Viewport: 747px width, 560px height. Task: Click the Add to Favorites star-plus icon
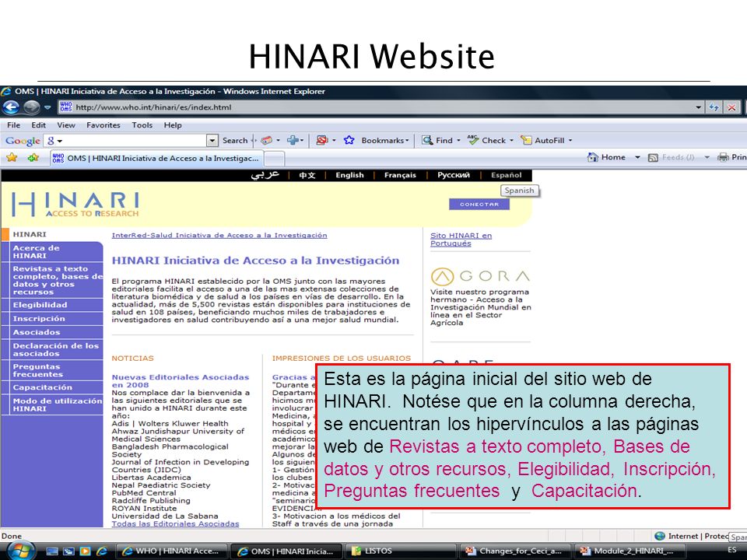pos(33,157)
